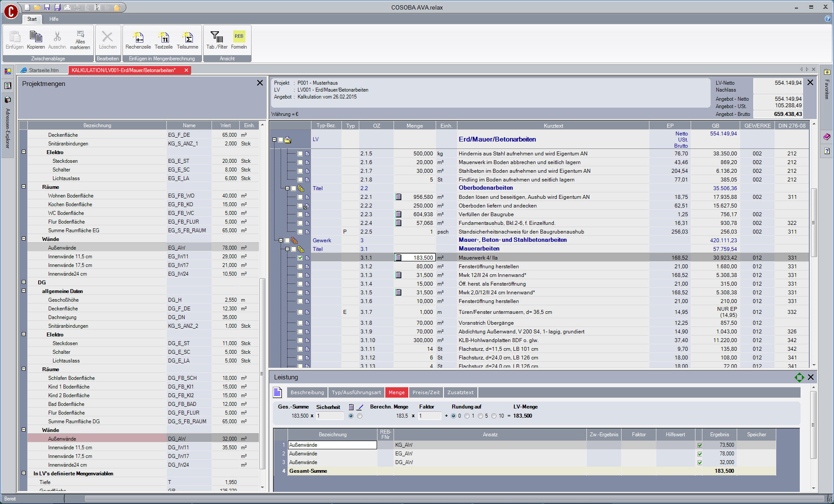834x504 pixels.
Task: Click Alles markieren in the ribbon
Action: pos(80,40)
